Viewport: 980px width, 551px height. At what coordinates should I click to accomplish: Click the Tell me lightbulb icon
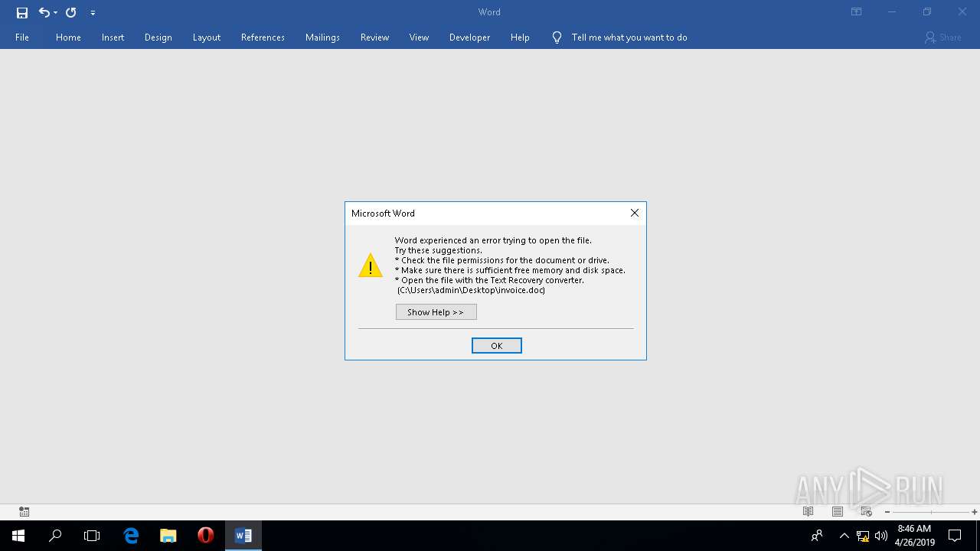coord(557,37)
